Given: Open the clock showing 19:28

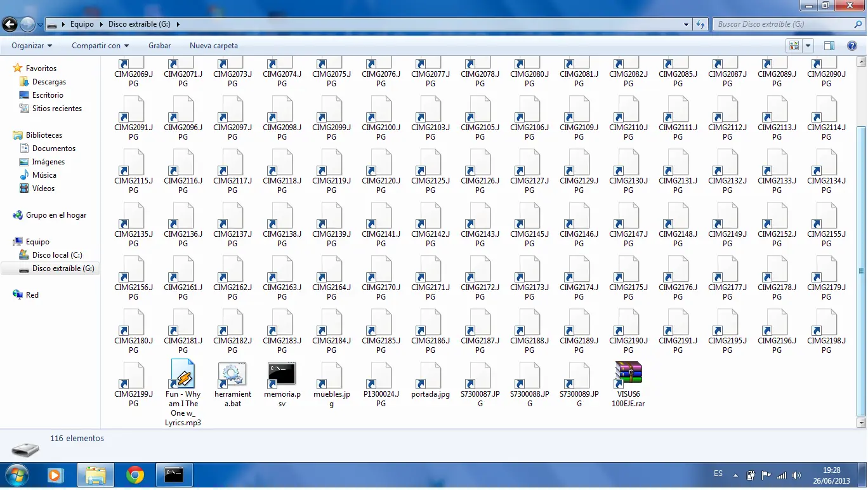Looking at the screenshot, I should click(x=831, y=475).
